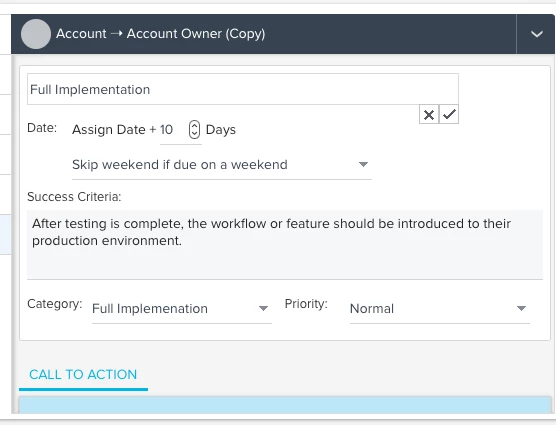This screenshot has width=556, height=425.
Task: Click the Assign Date text
Action: pos(109,130)
